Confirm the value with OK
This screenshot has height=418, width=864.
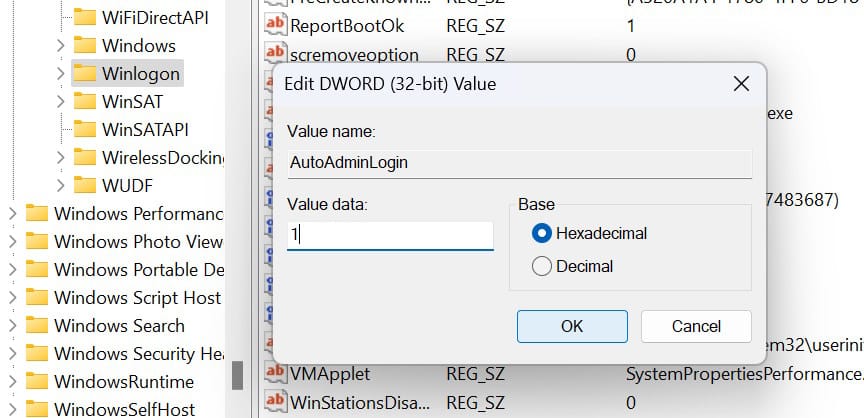(571, 326)
